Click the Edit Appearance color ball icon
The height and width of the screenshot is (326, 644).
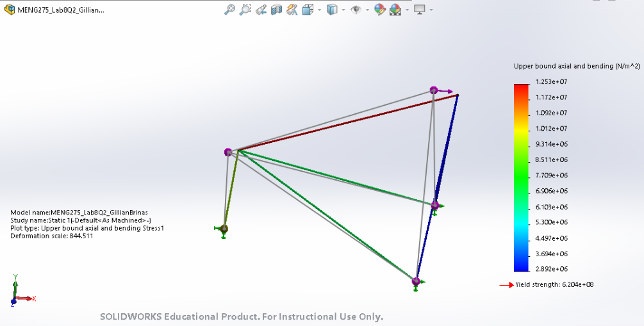[x=379, y=10]
